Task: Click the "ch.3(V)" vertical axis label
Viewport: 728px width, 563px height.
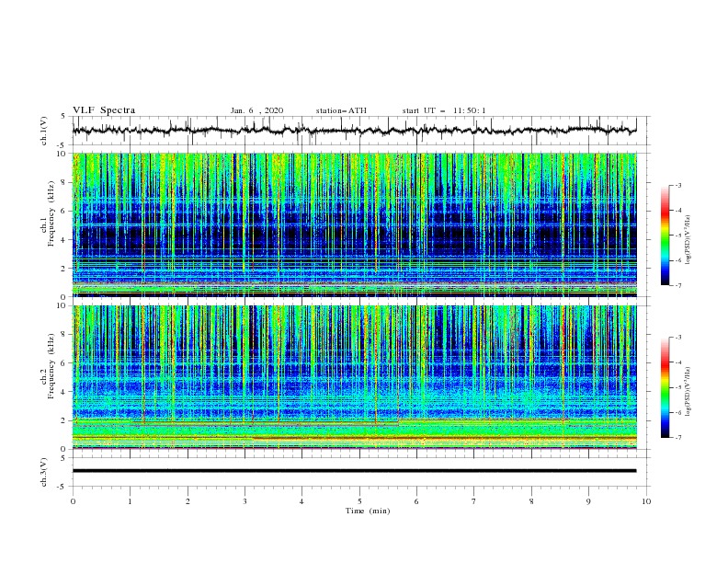Action: [x=44, y=472]
